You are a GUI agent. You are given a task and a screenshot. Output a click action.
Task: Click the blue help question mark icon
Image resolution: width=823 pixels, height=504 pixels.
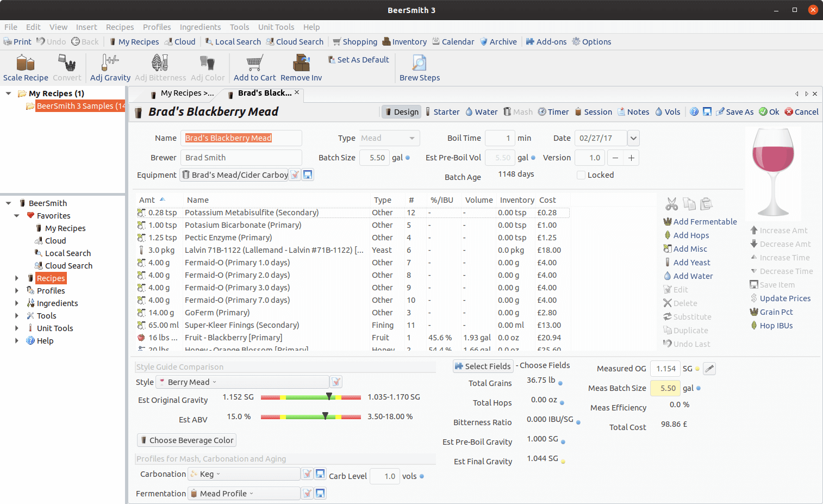[694, 111]
